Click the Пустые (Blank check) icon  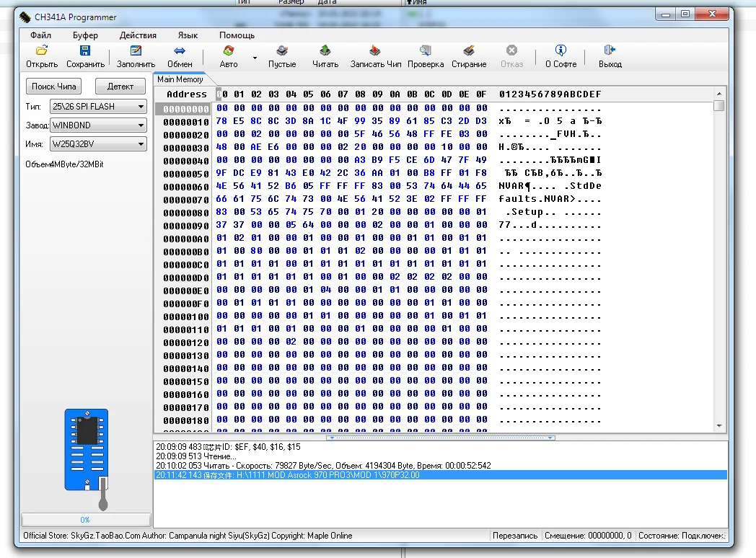282,51
